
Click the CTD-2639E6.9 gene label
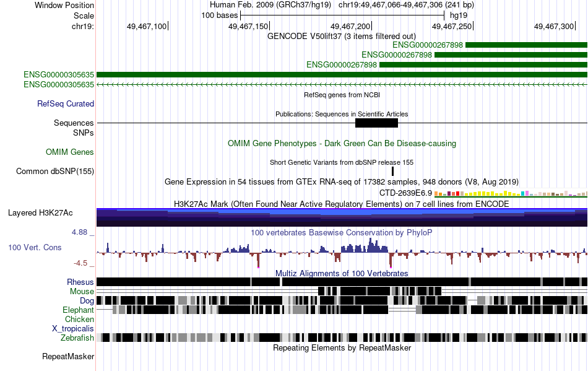(406, 193)
